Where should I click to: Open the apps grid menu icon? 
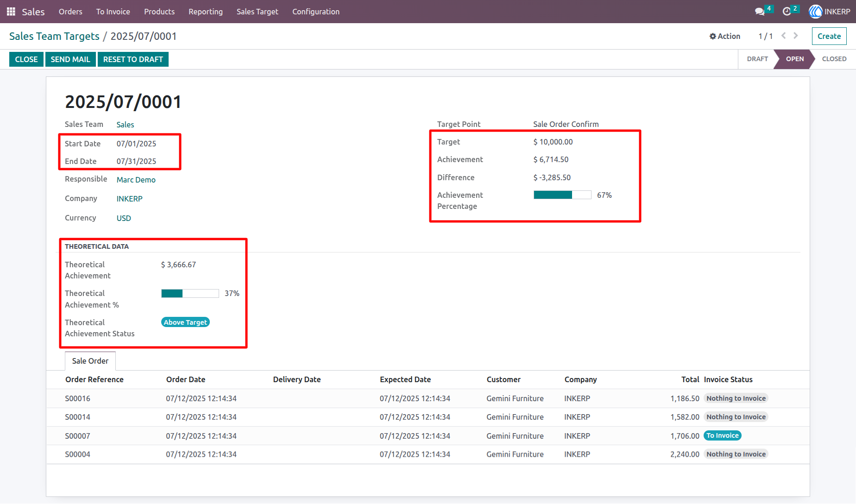pos(11,12)
